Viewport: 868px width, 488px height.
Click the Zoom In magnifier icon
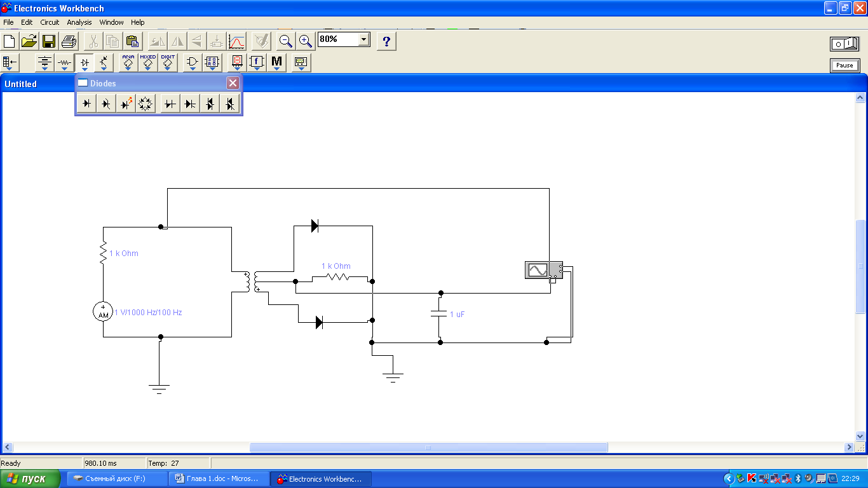point(306,42)
